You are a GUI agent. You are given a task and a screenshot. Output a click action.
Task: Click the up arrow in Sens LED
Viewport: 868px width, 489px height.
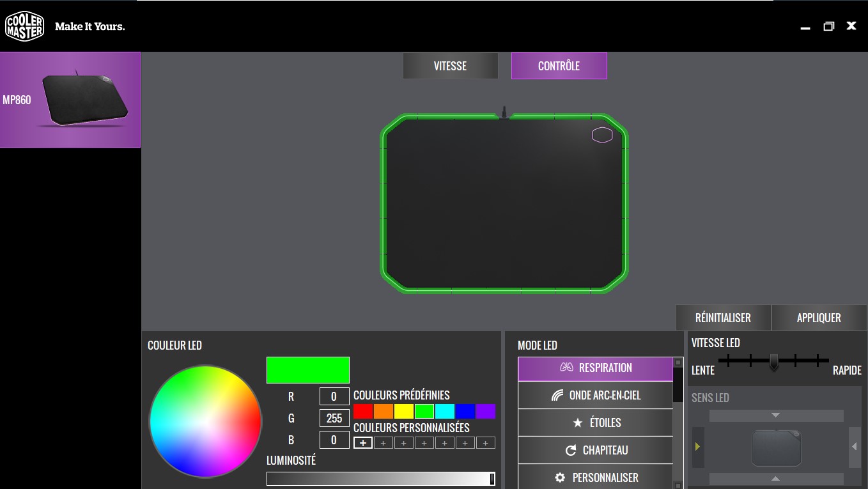776,479
